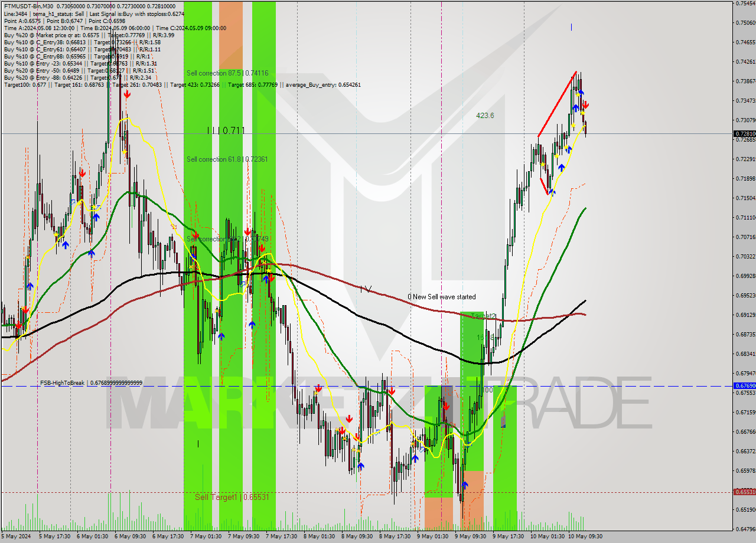Click 'Sell correction 87.5 | 0.74116' label
Viewport: 756px width, 543px height.
coord(227,73)
